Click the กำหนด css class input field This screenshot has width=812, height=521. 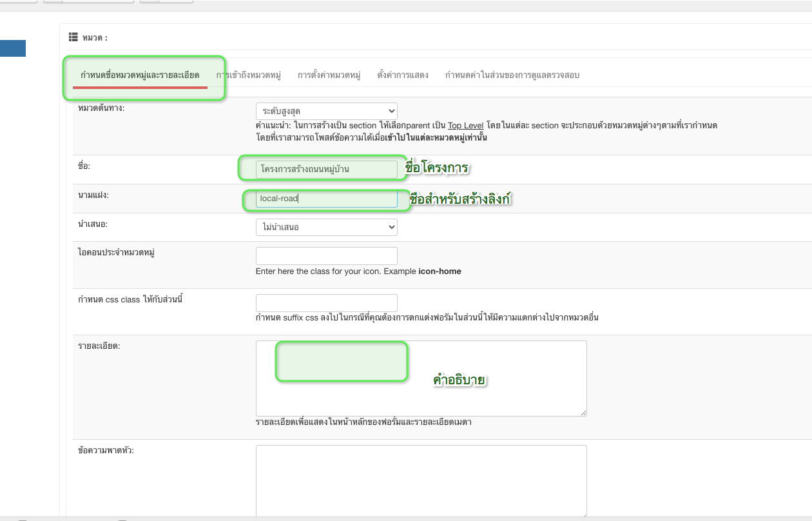[x=326, y=303]
